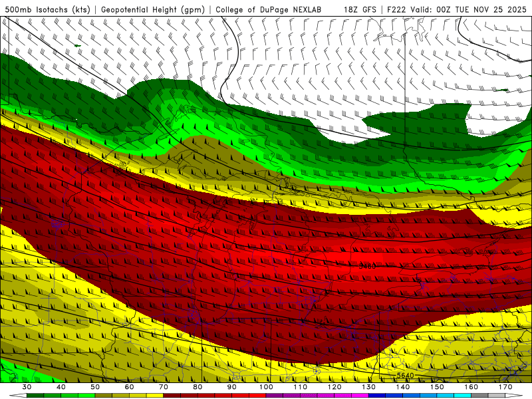Click the 120 knot legend label
This screenshot has width=532, height=399.
(334, 387)
